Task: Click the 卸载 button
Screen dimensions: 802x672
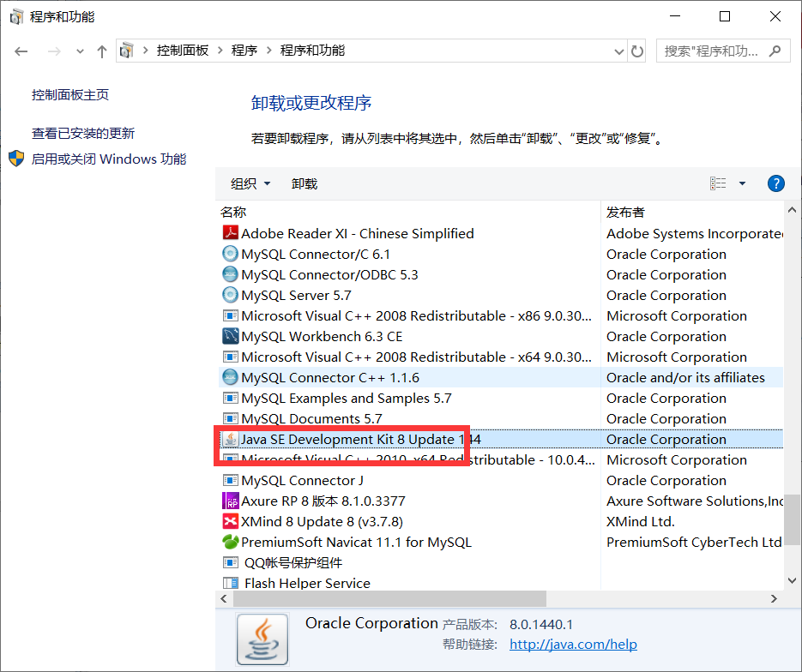Action: pyautogui.click(x=304, y=183)
